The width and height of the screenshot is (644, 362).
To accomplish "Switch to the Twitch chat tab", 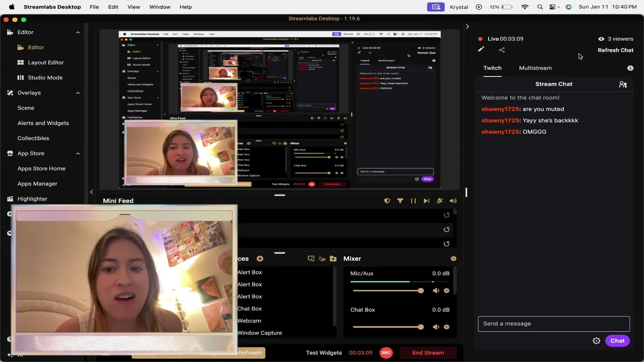I will 492,68.
